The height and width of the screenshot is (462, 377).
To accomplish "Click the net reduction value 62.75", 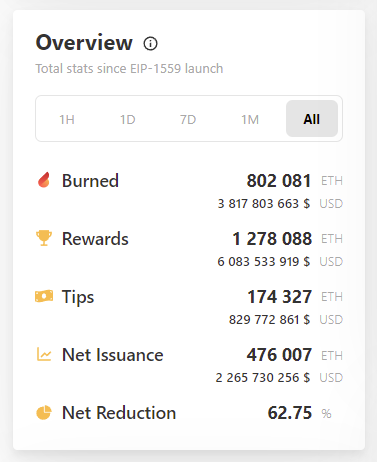I will click(x=290, y=413).
